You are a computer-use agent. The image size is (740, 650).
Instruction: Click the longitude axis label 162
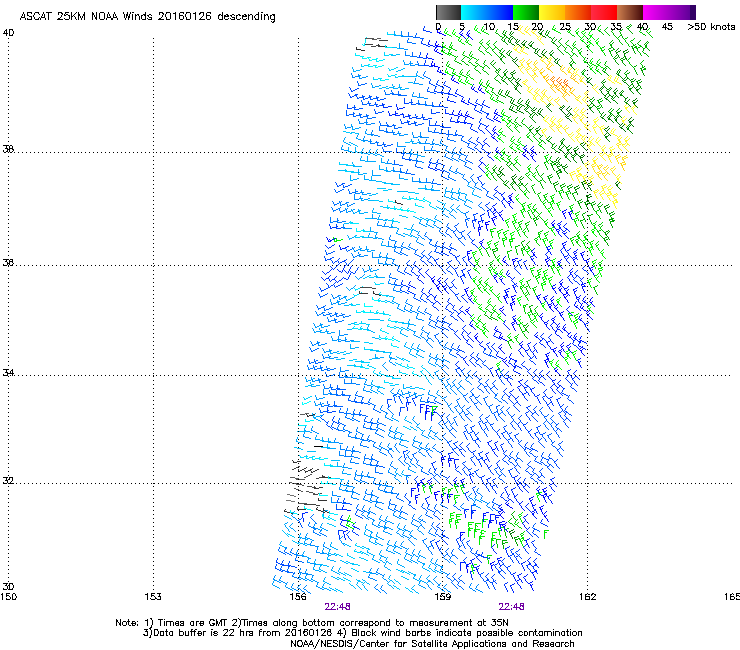coord(588,597)
